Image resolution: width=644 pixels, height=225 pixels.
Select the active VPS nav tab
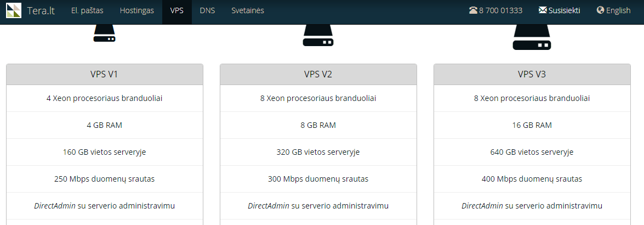(177, 10)
